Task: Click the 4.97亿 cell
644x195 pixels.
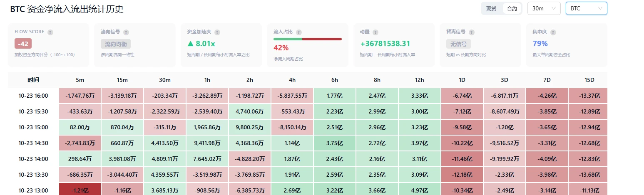Action: (x=420, y=189)
